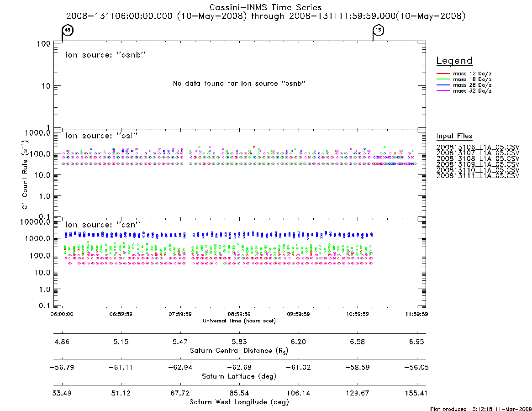This screenshot has width=532, height=411.
Task: Click the "Input Files" heading
Action: point(454,136)
